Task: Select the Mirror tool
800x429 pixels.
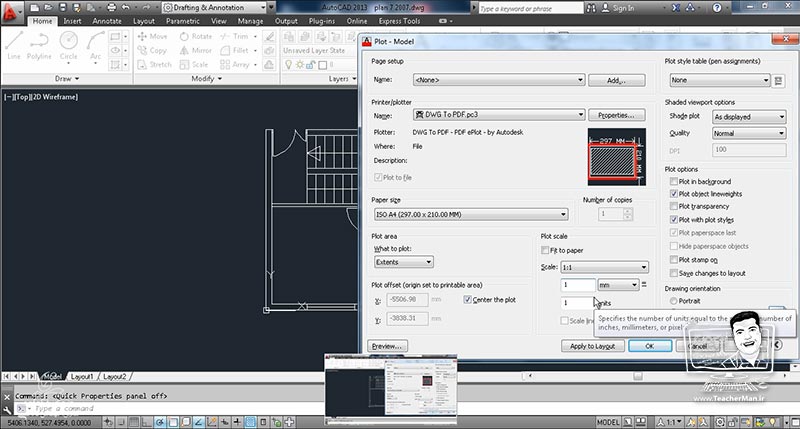Action: click(x=195, y=51)
